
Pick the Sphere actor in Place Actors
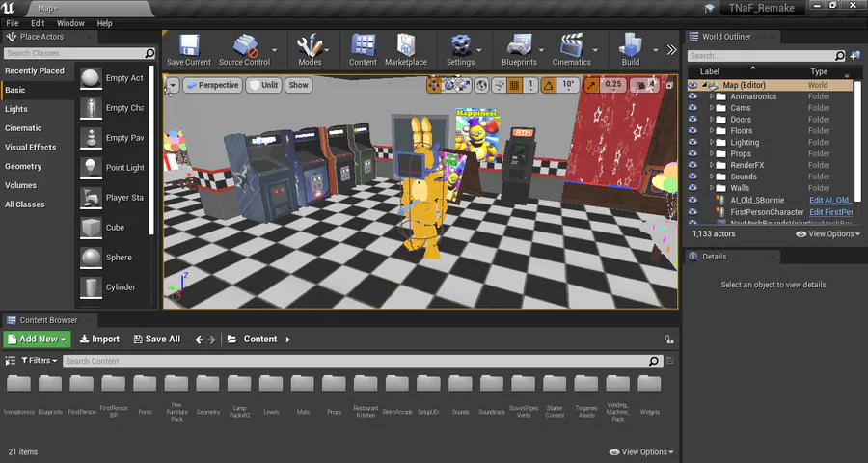111,257
